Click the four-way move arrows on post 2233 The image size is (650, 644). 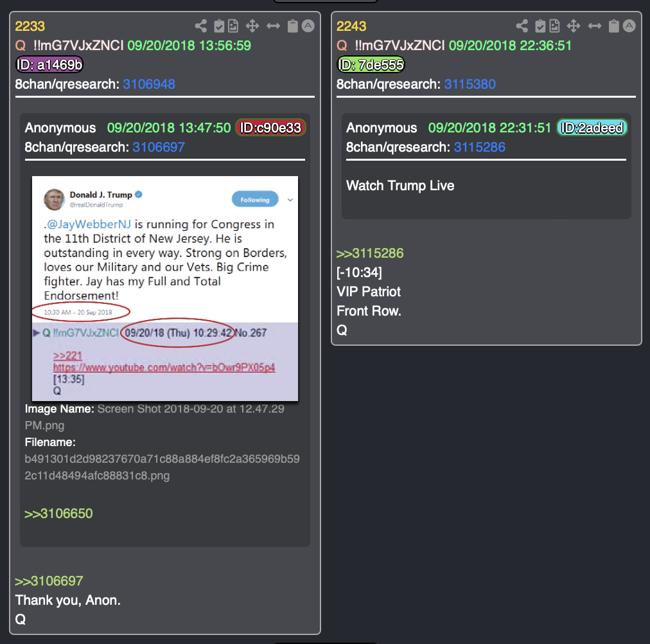point(252,26)
